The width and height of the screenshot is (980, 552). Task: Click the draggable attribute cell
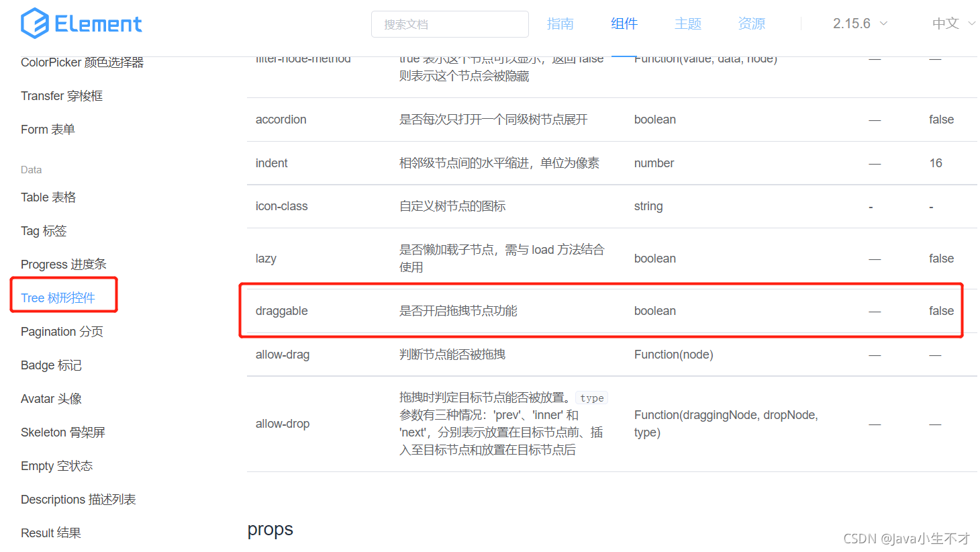tap(282, 311)
